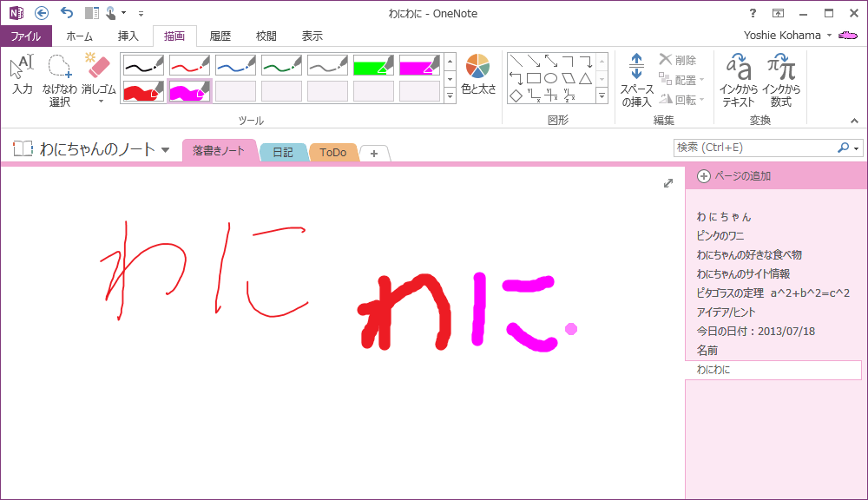
Task: Open page わにちゃんのサイト情報
Action: click(x=743, y=274)
